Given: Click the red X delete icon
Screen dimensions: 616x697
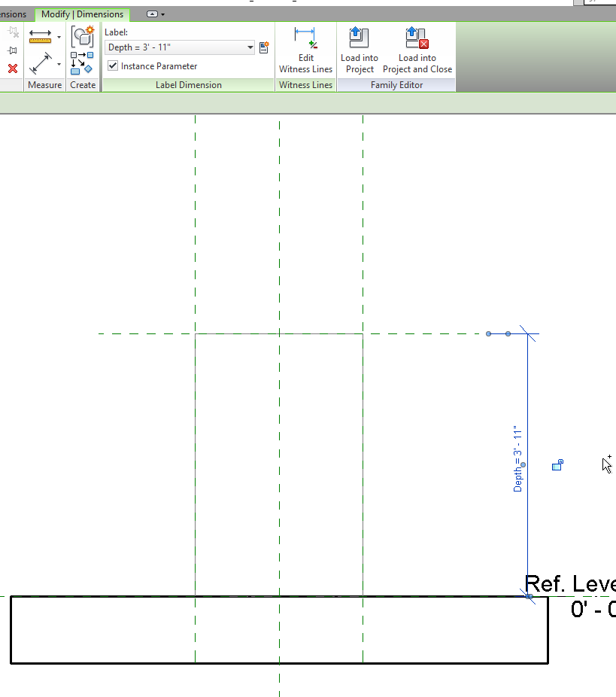Looking at the screenshot, I should coord(11,66).
